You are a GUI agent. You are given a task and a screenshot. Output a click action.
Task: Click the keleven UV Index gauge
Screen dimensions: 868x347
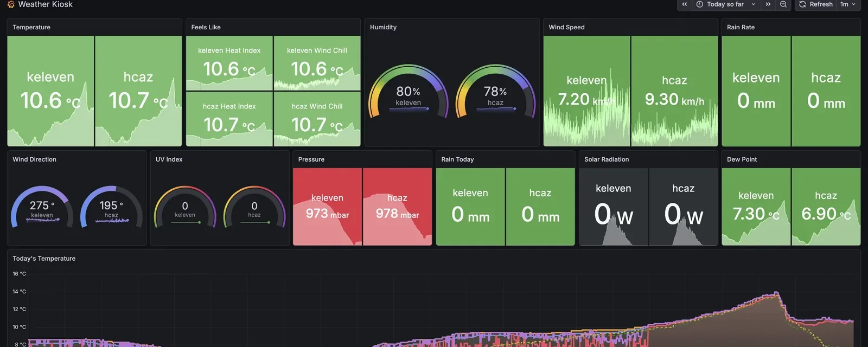185,207
